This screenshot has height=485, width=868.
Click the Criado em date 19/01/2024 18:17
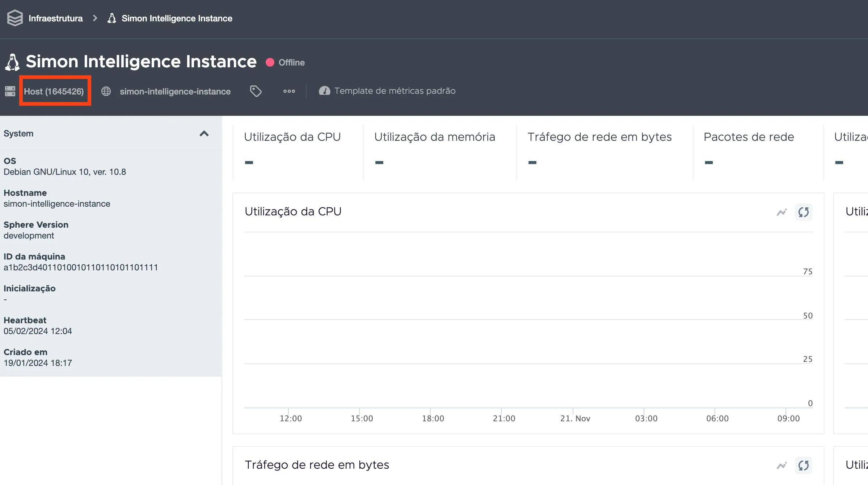38,363
